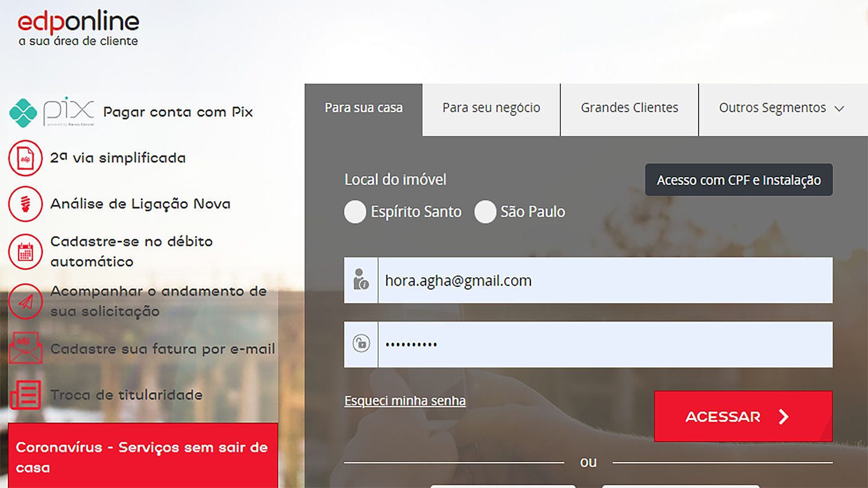868x488 pixels.
Task: Click the lightbulb Análise de Ligação Nova icon
Action: [25, 204]
